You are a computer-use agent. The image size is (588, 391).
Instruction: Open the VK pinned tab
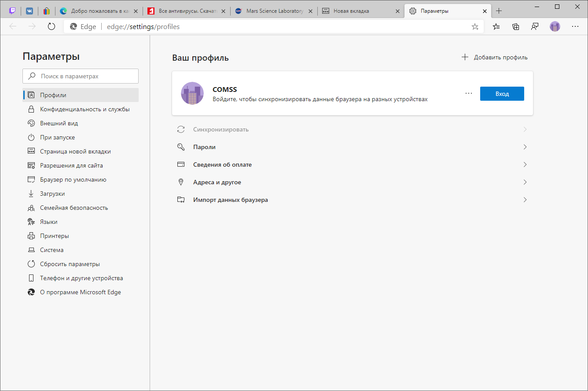click(x=29, y=11)
